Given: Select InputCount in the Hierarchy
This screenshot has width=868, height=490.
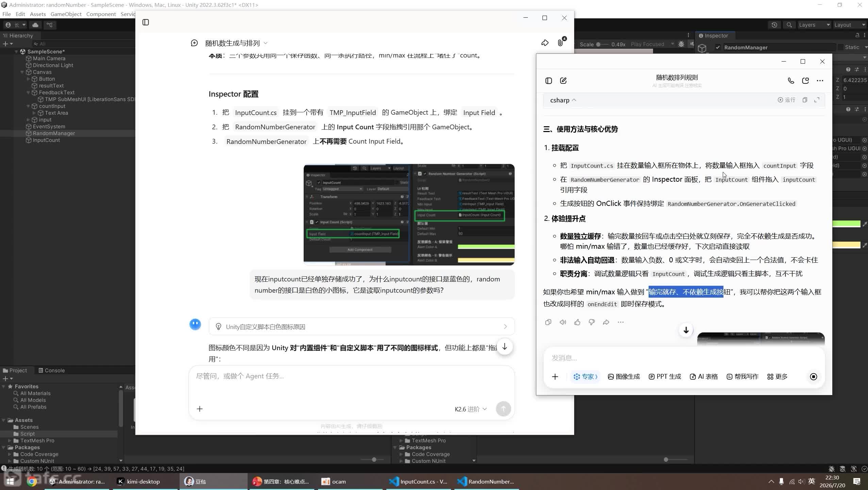Looking at the screenshot, I should tap(46, 140).
